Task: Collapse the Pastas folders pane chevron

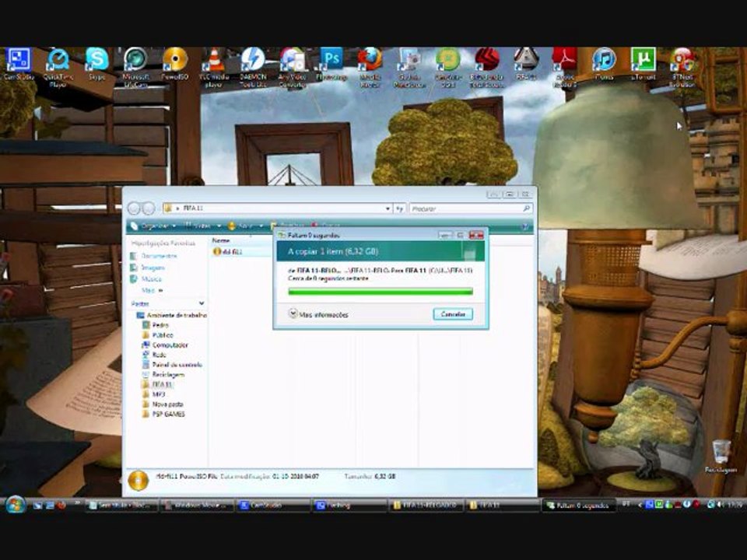Action: (202, 303)
